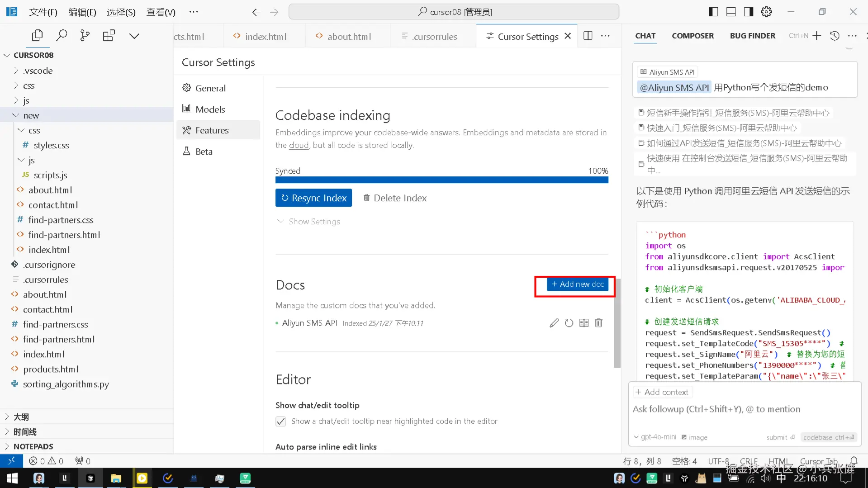Screen dimensions: 868x488
Task: Toggle the primary sidebar layout icon
Action: coord(713,12)
